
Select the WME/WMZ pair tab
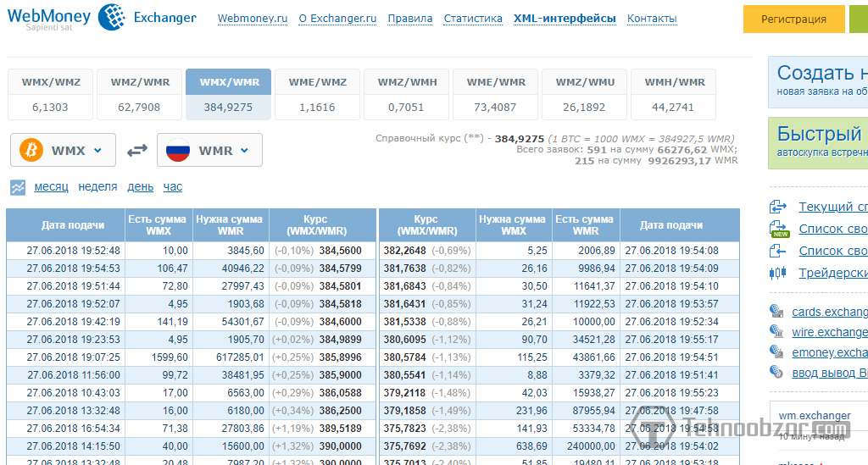coord(318,94)
